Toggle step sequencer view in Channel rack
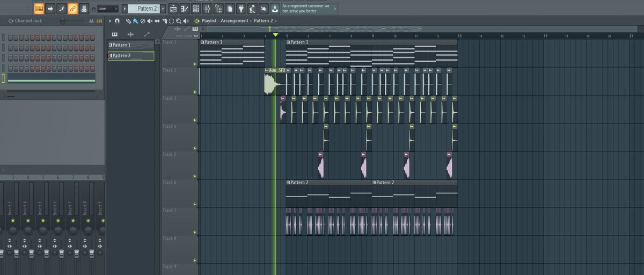 [99, 21]
